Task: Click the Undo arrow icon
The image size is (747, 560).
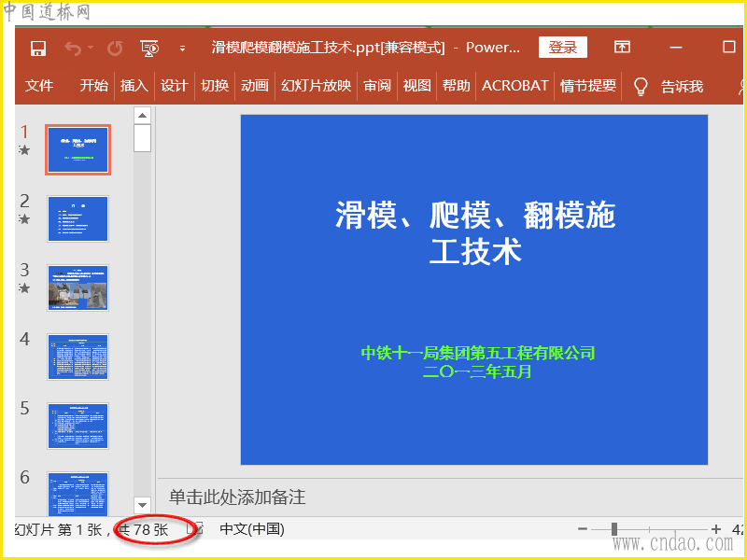Action: tap(73, 49)
